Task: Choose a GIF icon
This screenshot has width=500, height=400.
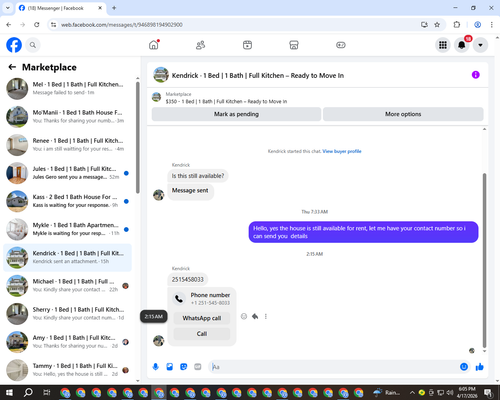Action: [198, 367]
